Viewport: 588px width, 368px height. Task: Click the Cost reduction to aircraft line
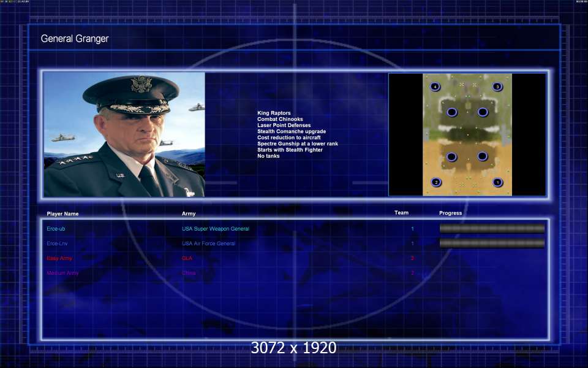click(288, 137)
